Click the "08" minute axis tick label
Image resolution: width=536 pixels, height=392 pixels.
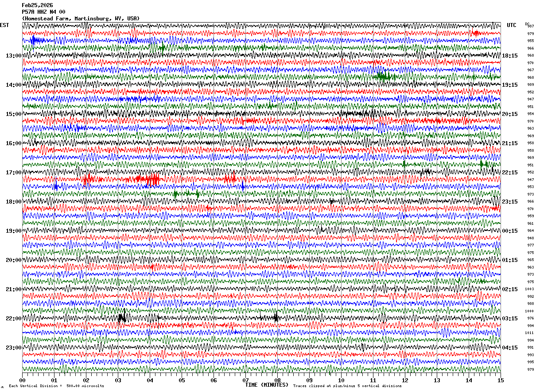pyautogui.click(x=277, y=380)
